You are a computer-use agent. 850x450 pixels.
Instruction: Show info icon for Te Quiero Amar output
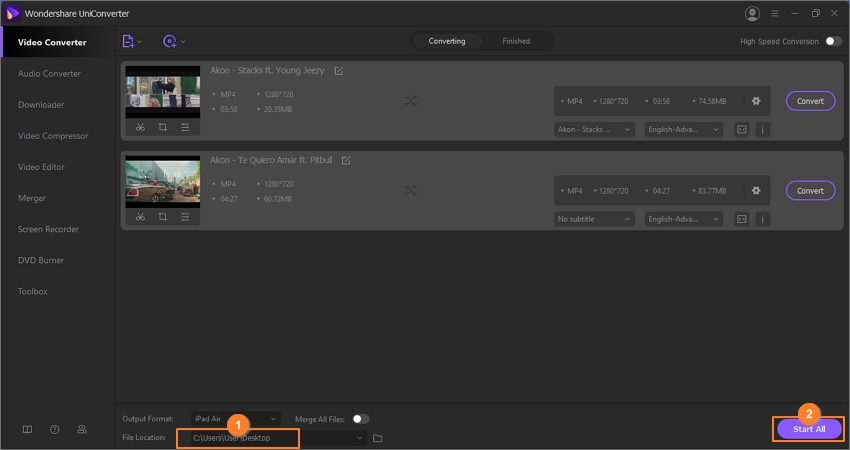763,219
